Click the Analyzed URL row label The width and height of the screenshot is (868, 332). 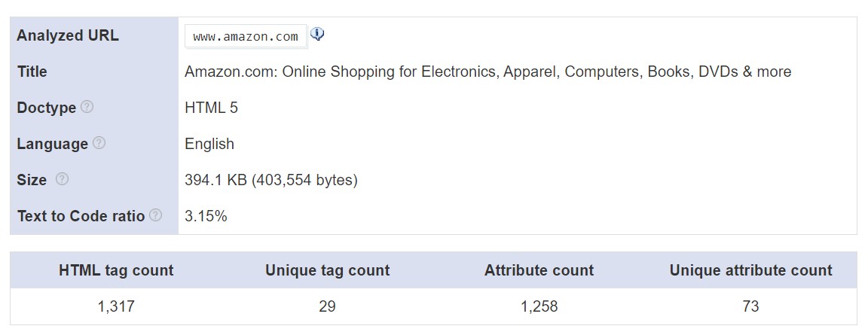(68, 35)
